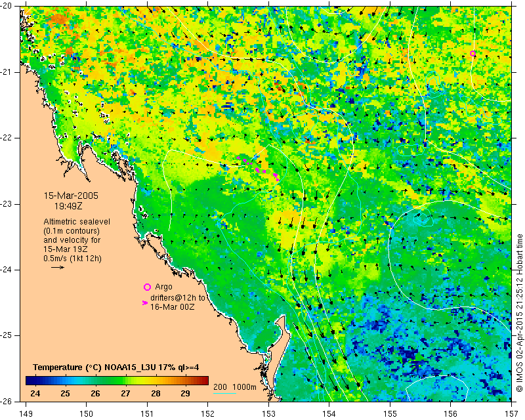Click the '16-Mar 00Z' legend text
The height and width of the screenshot is (420, 525).
pos(173,306)
